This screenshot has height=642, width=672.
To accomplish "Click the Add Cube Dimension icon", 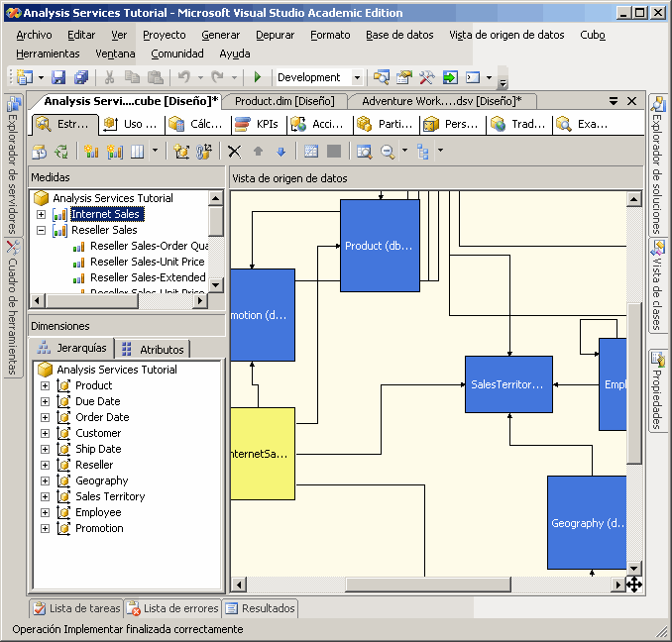I will pos(181,152).
